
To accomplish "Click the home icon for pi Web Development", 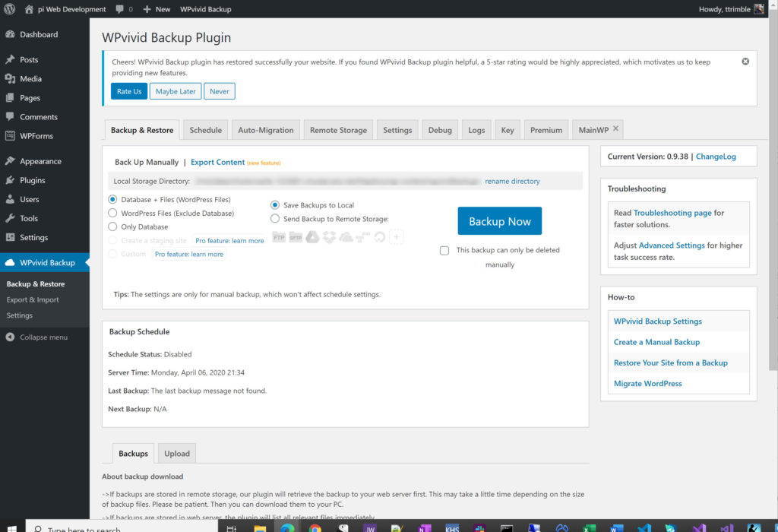I will pyautogui.click(x=29, y=9).
